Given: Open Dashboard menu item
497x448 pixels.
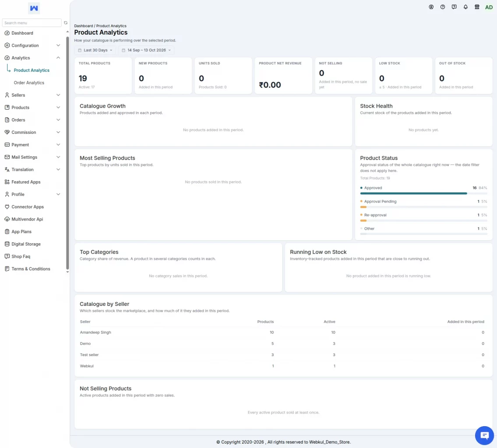Looking at the screenshot, I should click(22, 33).
